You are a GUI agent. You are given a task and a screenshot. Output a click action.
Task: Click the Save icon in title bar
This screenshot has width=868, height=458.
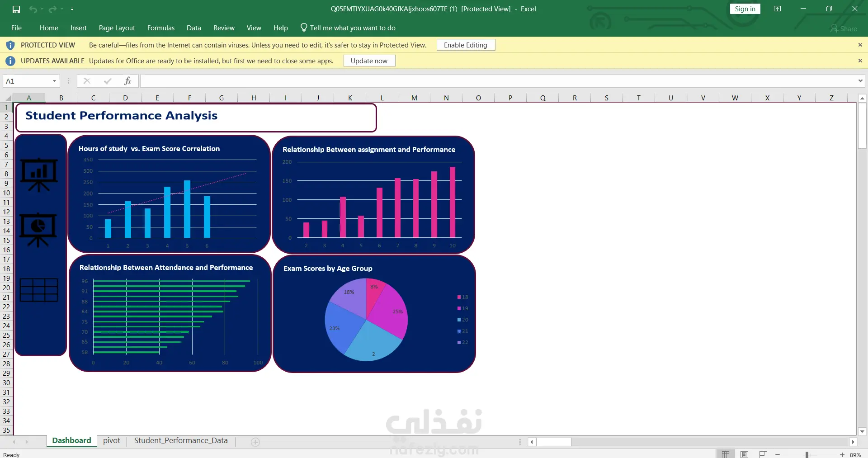[16, 9]
